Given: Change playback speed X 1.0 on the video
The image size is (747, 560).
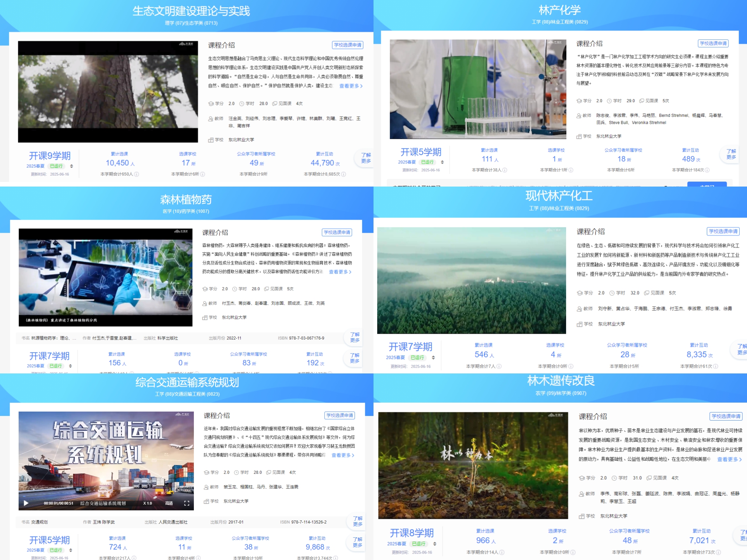Looking at the screenshot, I should pyautogui.click(x=148, y=503).
